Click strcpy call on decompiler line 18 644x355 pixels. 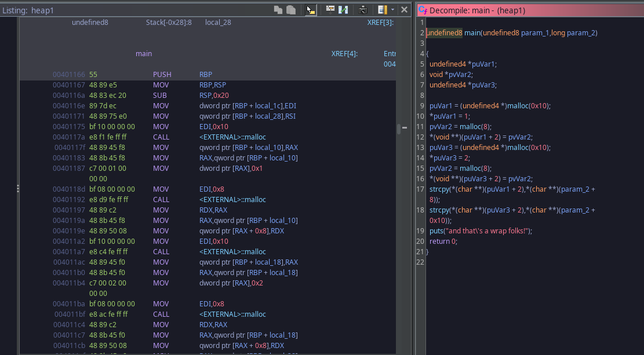pos(439,210)
